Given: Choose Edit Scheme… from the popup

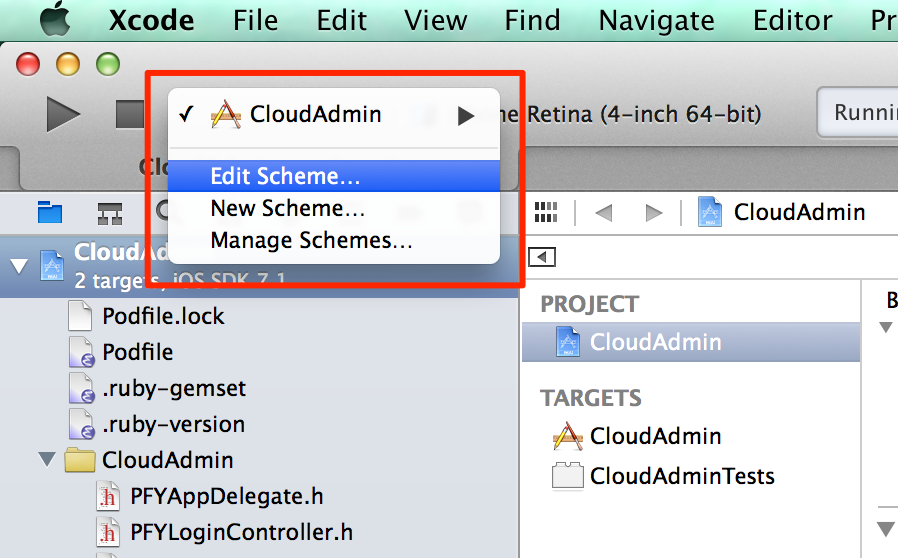Looking at the screenshot, I should 334,176.
